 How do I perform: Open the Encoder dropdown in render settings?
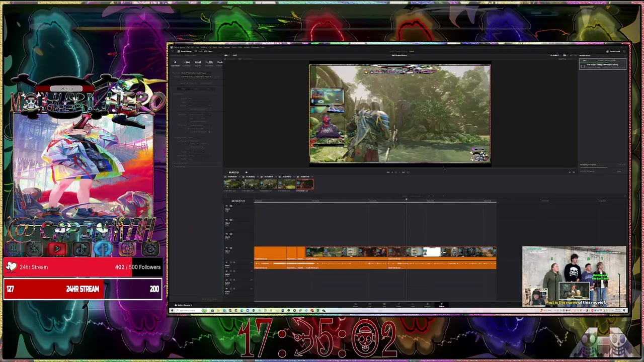coord(199,106)
